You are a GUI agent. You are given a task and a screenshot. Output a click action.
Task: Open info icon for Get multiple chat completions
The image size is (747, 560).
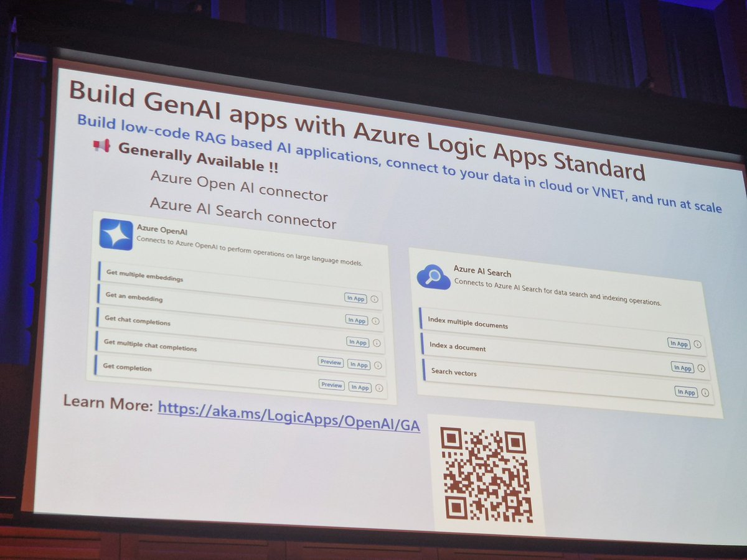(378, 365)
